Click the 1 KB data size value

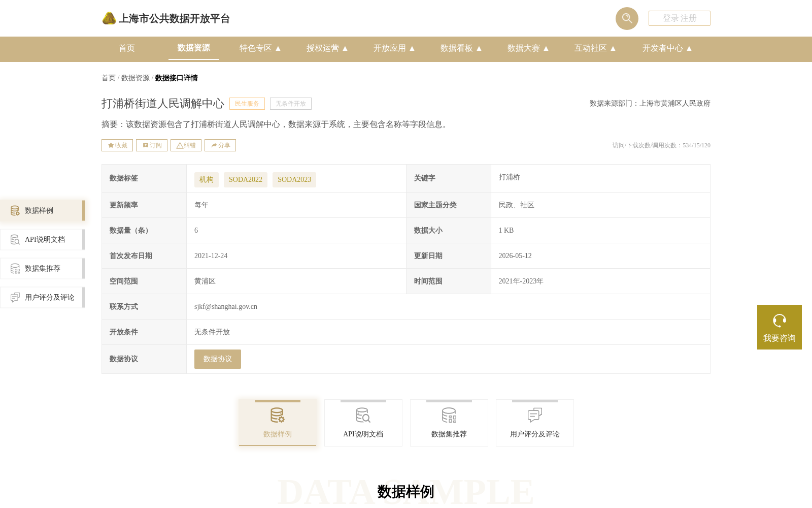[506, 231]
